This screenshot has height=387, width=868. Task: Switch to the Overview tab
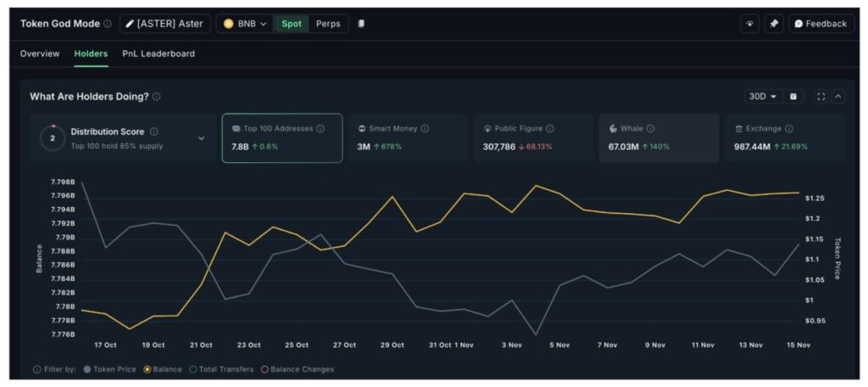point(40,53)
